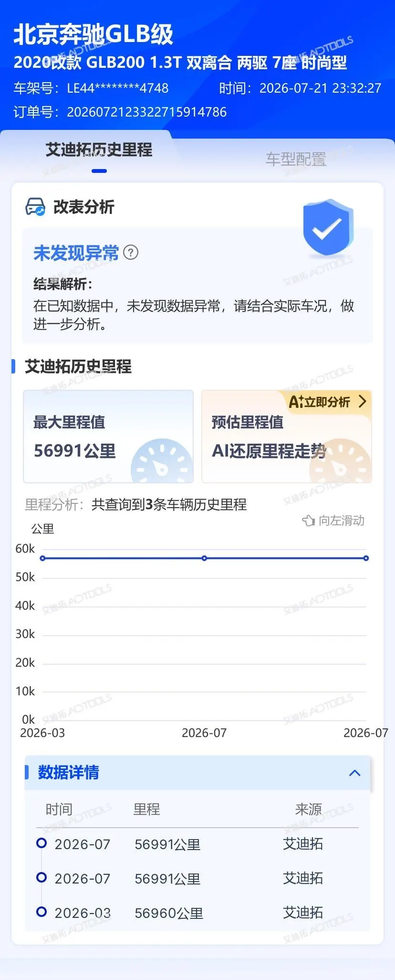Collapse the 数据详情 section chevron

point(354,773)
